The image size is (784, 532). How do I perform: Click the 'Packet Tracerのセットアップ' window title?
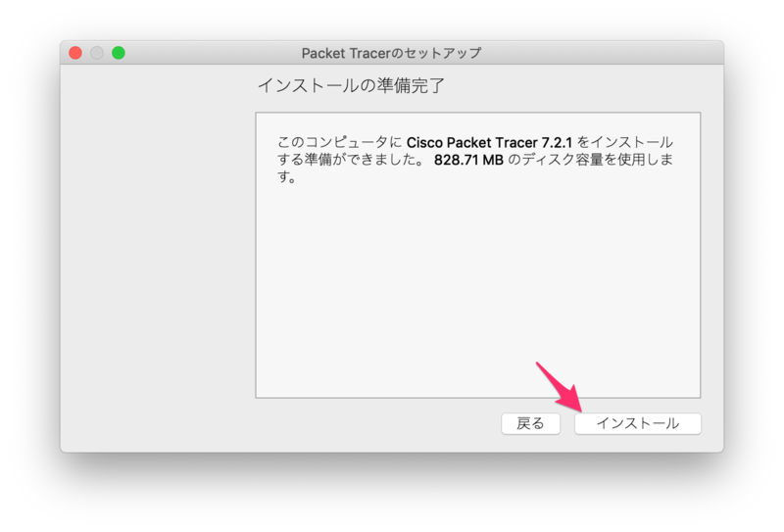391,53
